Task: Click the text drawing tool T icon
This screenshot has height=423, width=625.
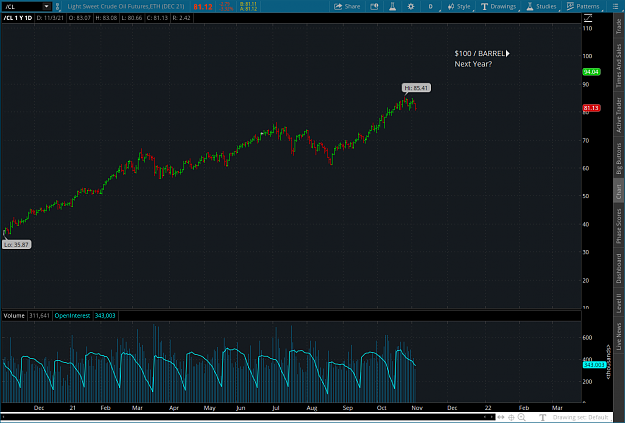Action: pos(542,417)
